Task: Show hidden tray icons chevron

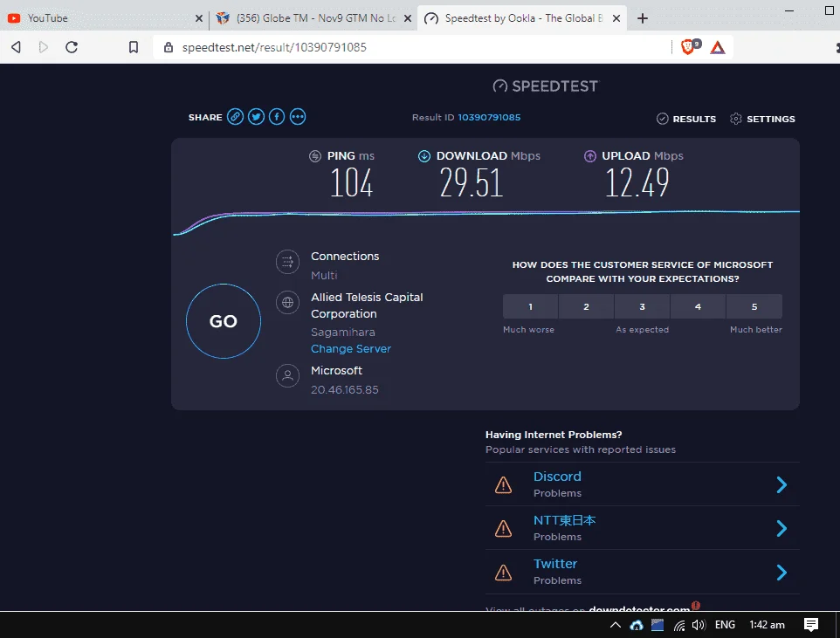Action: click(x=616, y=625)
